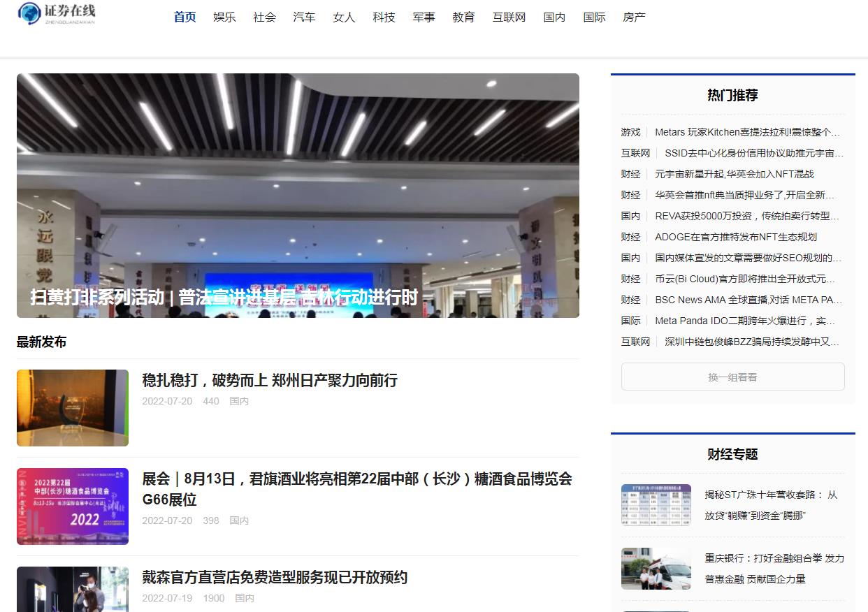868x612 pixels.
Task: Click the 财经专题 panel heading
Action: tap(732, 455)
